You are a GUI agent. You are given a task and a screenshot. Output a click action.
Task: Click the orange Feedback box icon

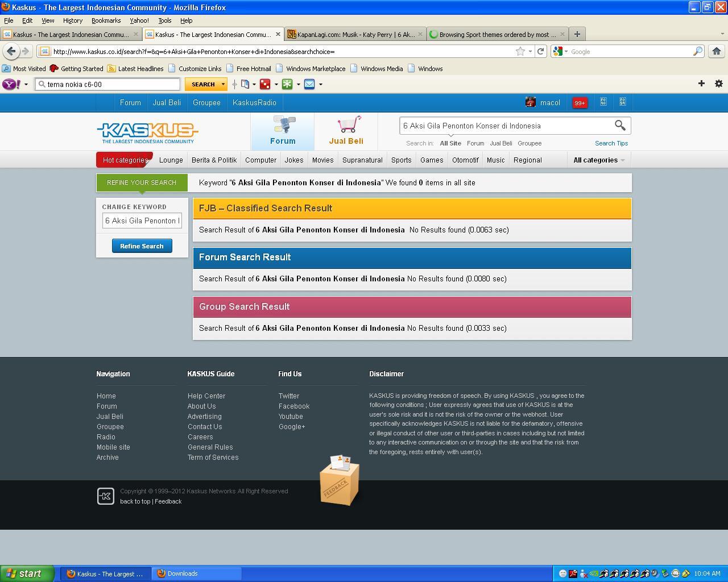339,480
